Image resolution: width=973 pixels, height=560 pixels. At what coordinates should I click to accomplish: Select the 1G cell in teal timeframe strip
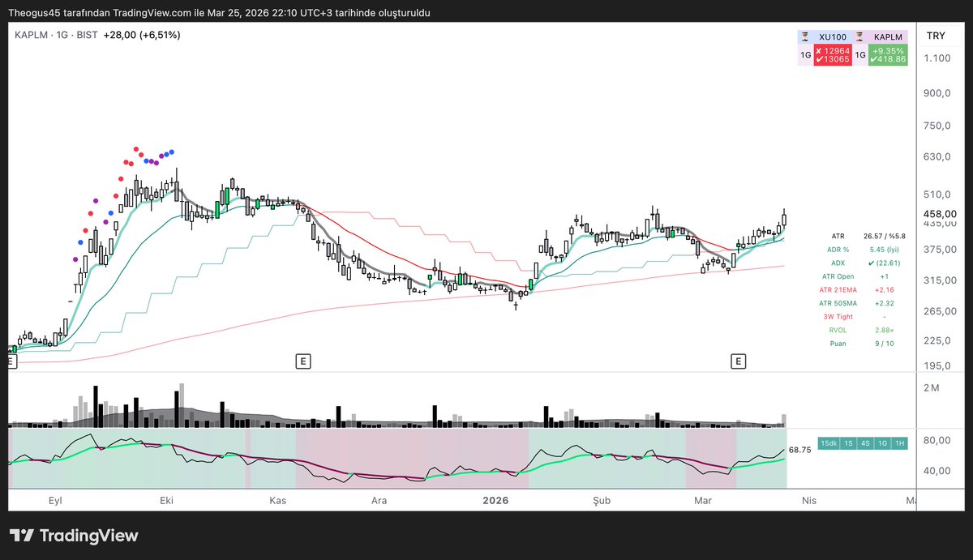click(882, 443)
